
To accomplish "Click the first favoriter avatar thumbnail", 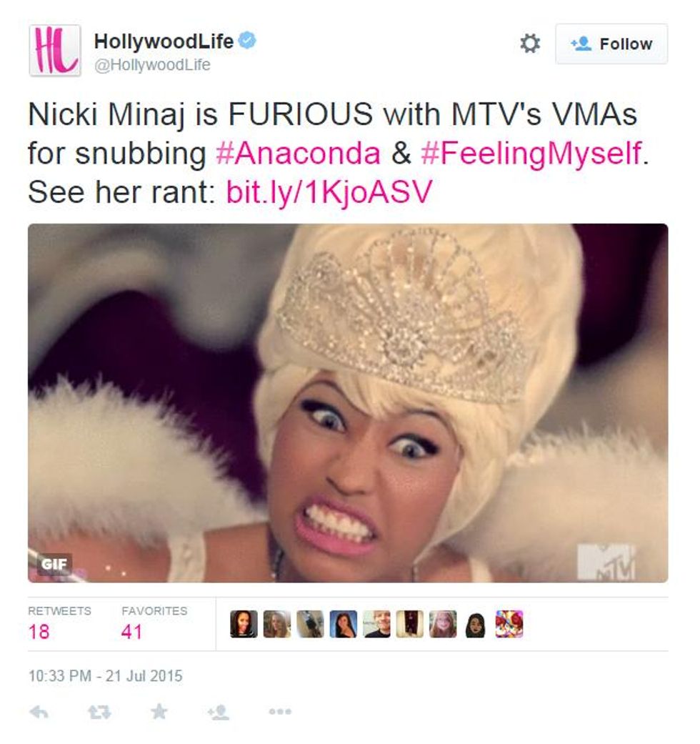I will [x=244, y=623].
